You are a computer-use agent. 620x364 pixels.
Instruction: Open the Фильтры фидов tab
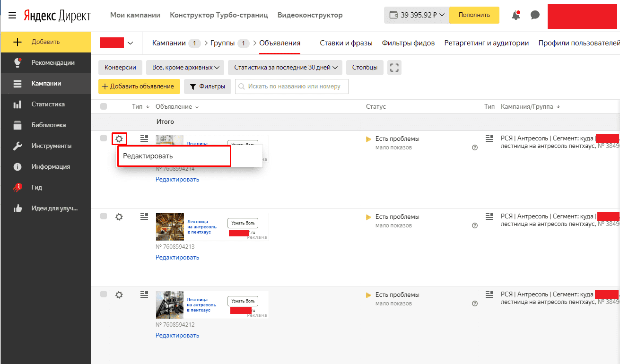[408, 43]
